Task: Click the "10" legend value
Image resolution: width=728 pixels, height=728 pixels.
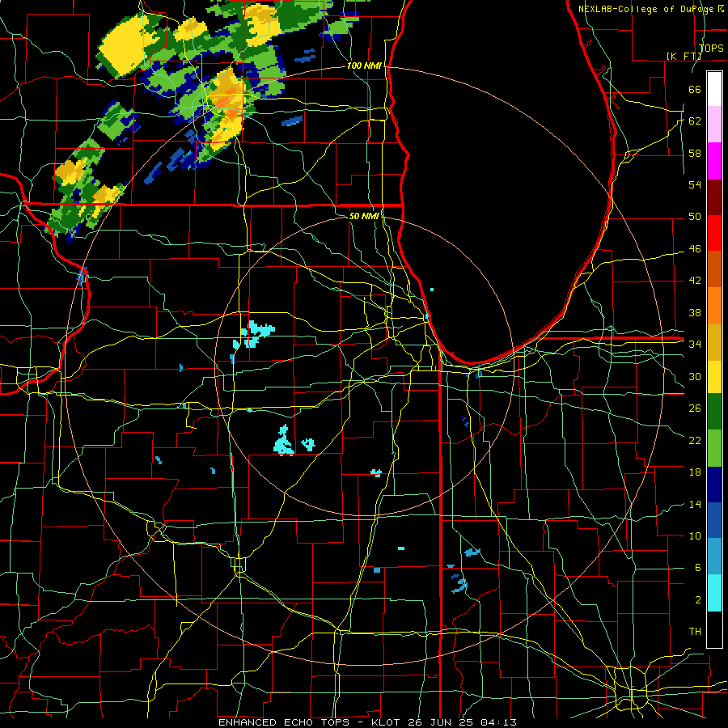Action: pyautogui.click(x=695, y=535)
